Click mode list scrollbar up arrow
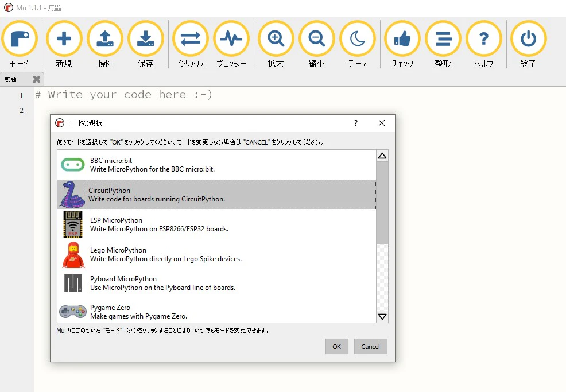This screenshot has height=392, width=566. point(382,156)
